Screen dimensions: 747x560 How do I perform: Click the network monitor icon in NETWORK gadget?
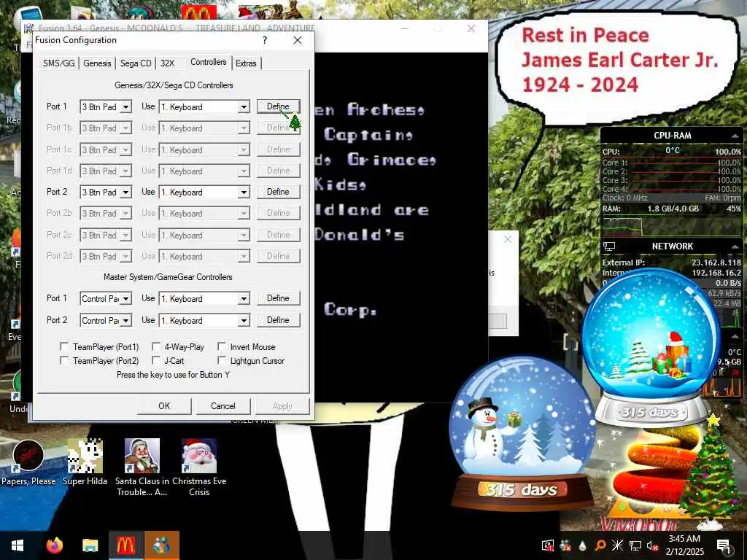click(x=609, y=246)
